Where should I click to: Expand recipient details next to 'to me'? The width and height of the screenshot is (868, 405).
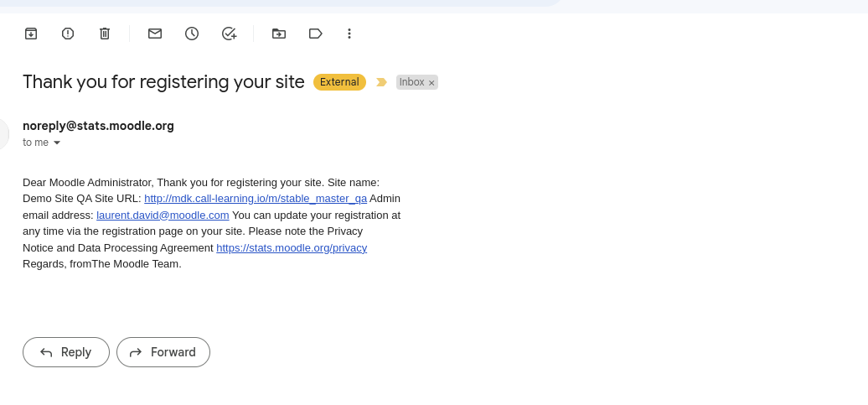click(x=56, y=143)
